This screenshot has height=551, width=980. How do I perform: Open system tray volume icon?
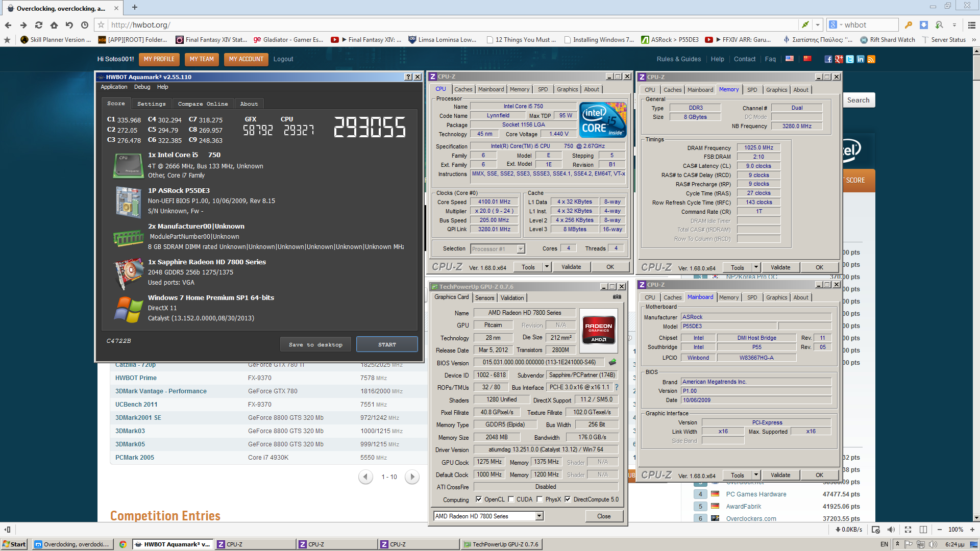click(933, 544)
